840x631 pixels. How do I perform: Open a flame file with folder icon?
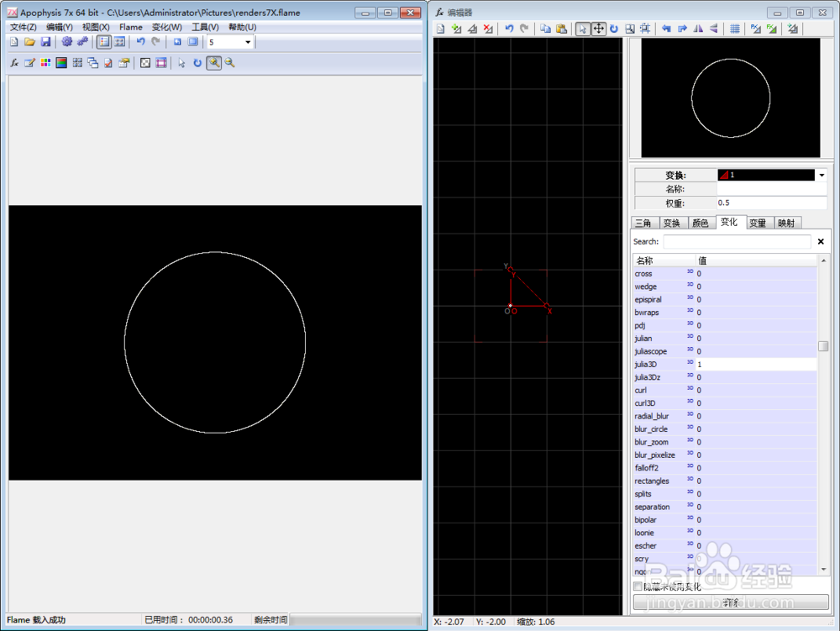coord(29,42)
